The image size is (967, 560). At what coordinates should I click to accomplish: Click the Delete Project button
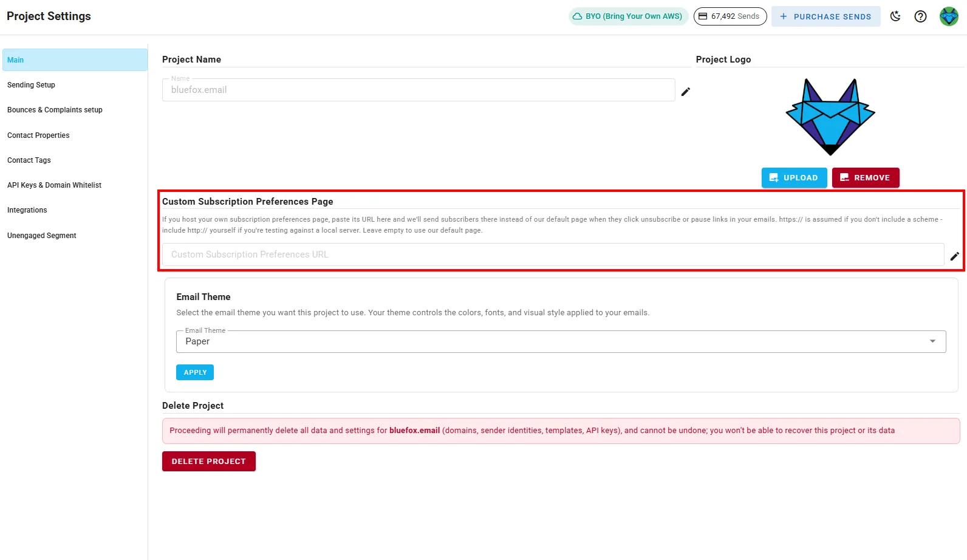pyautogui.click(x=209, y=462)
